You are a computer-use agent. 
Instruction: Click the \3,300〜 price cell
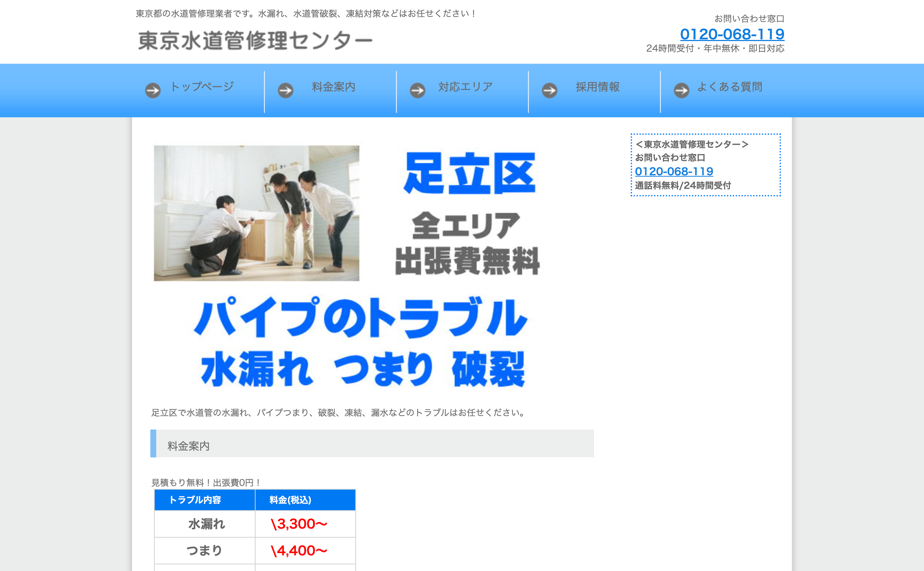305,524
